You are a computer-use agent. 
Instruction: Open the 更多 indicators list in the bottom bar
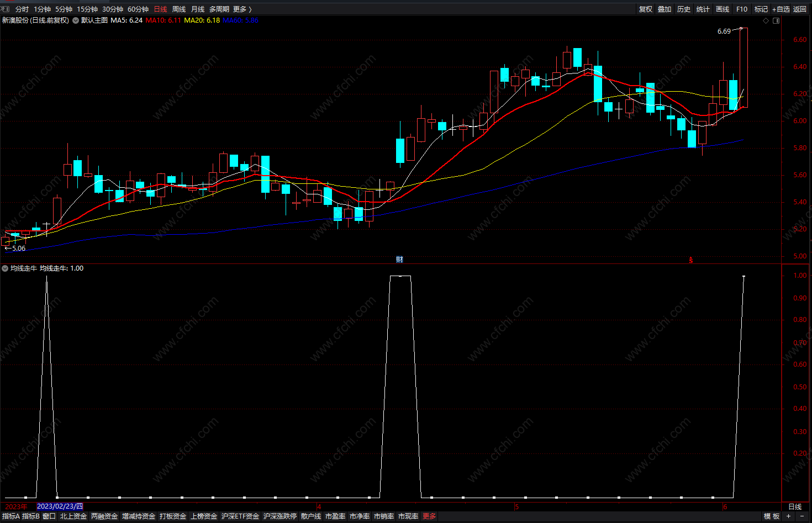pos(429,516)
